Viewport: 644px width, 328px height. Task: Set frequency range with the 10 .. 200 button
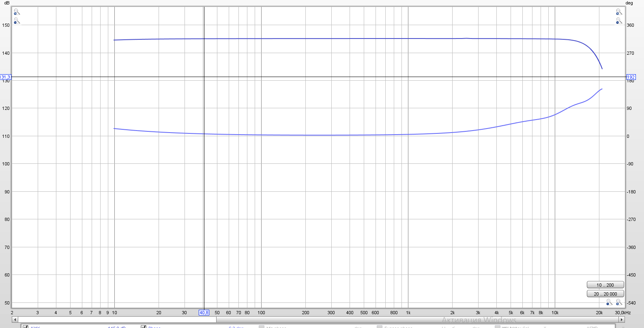(x=605, y=285)
